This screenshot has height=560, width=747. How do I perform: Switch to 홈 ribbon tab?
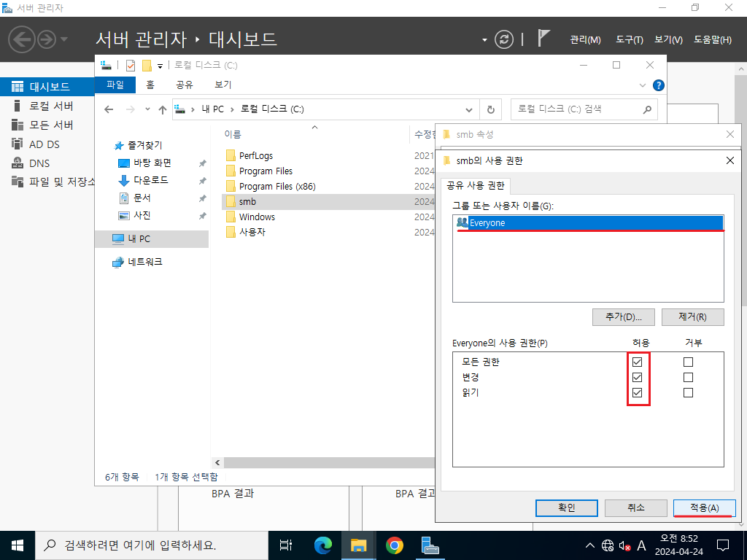click(150, 85)
